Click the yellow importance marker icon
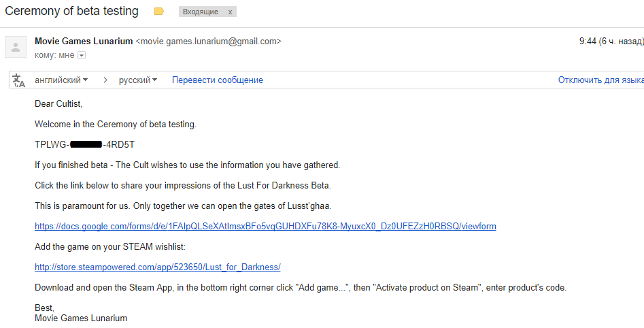Viewport: 644px width, 328px height. coord(159,12)
